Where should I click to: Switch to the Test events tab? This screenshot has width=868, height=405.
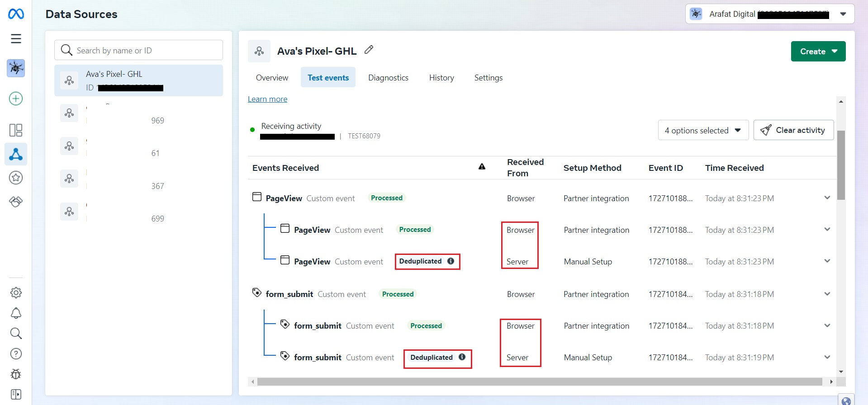(328, 78)
